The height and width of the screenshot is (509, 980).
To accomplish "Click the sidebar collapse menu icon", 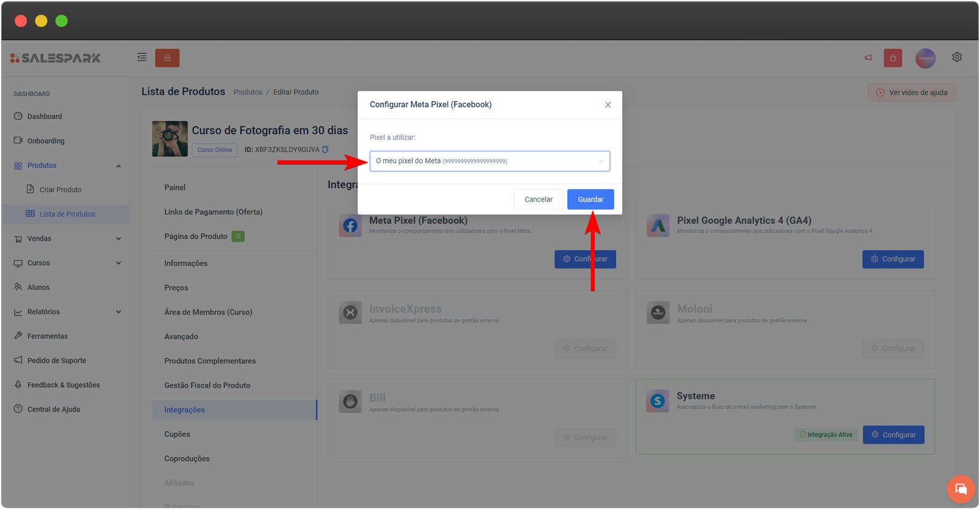I will tap(141, 57).
